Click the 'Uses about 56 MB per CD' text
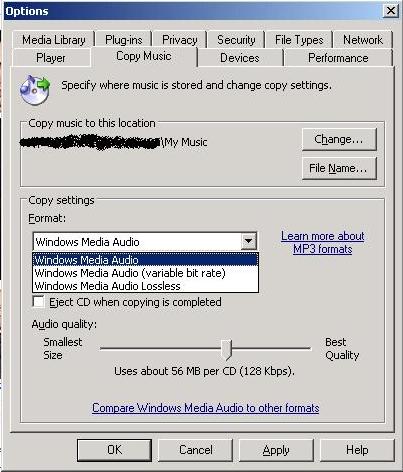Viewport: 403px width, 472px height. (x=204, y=371)
